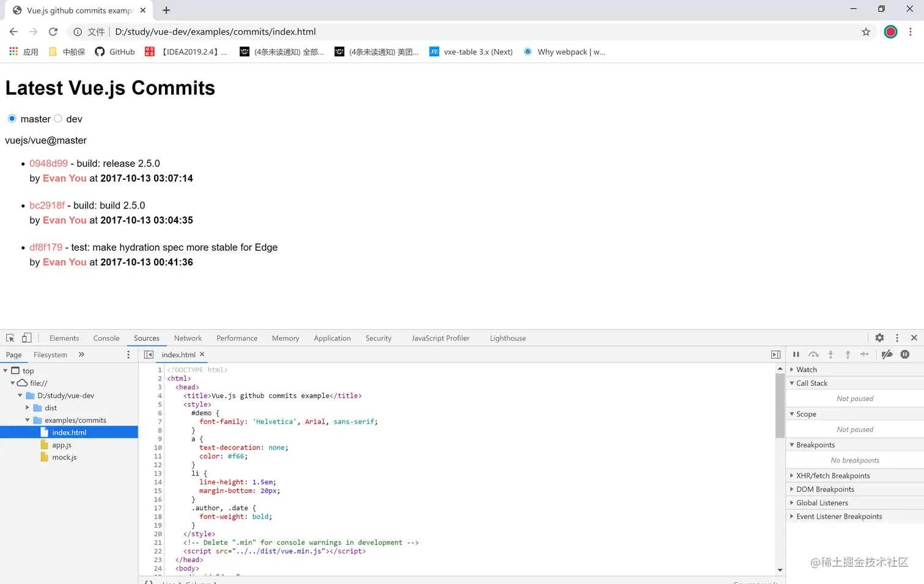This screenshot has height=584, width=924.
Task: Bookmark this page with the star
Action: (x=866, y=32)
